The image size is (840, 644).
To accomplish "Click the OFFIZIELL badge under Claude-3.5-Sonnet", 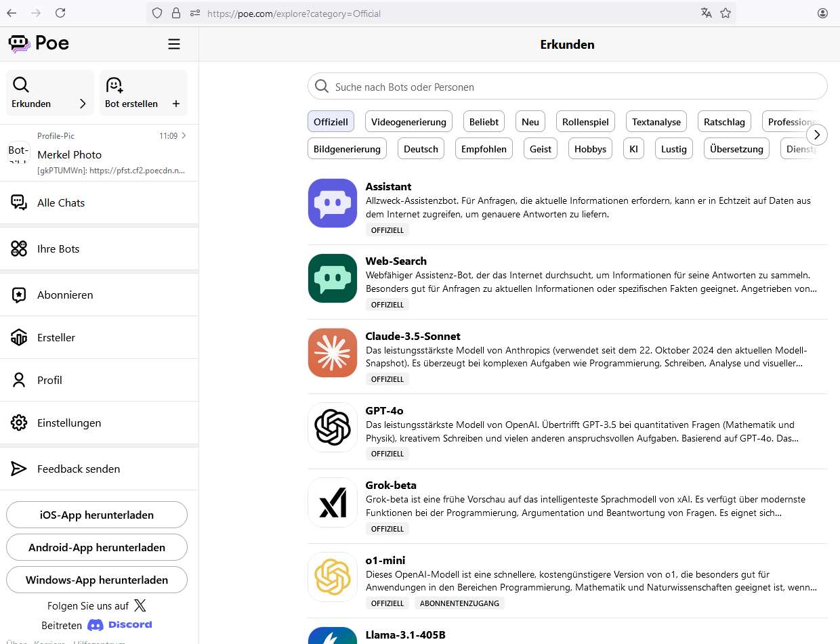I will coord(387,379).
